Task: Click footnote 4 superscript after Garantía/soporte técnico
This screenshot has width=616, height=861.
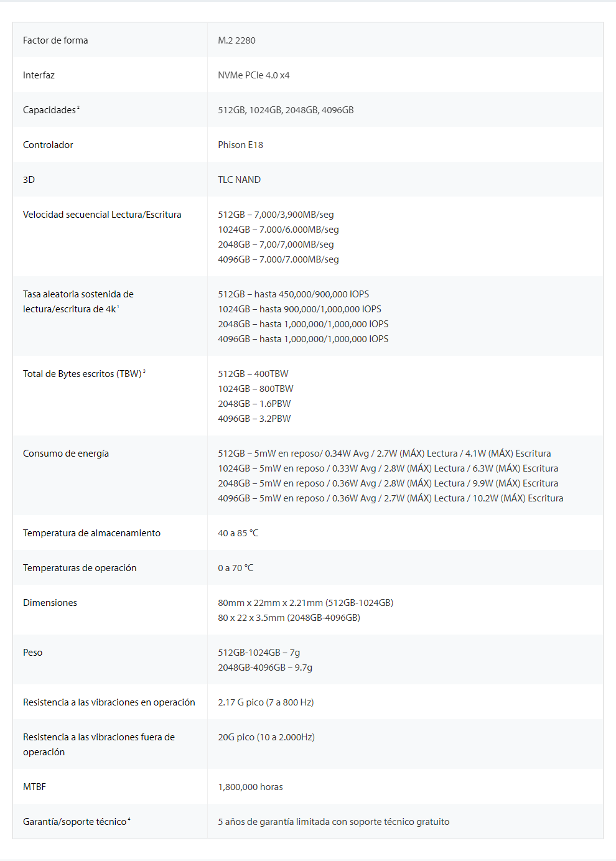Action: click(x=129, y=819)
